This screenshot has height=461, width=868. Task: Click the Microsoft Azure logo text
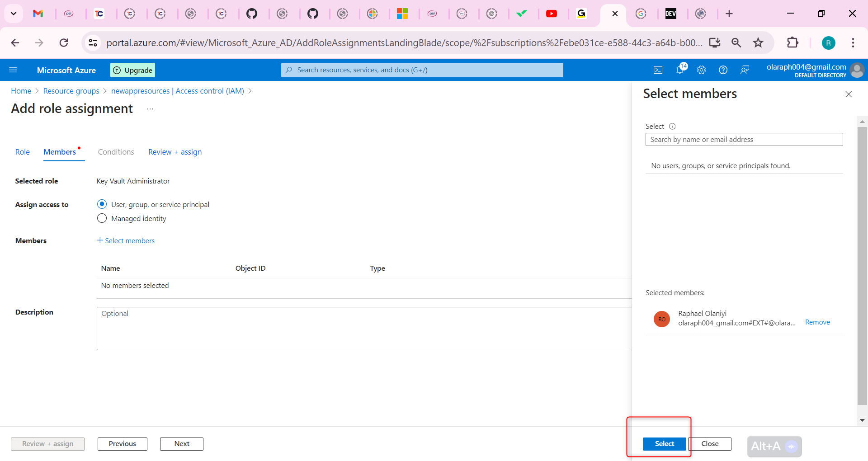[66, 70]
